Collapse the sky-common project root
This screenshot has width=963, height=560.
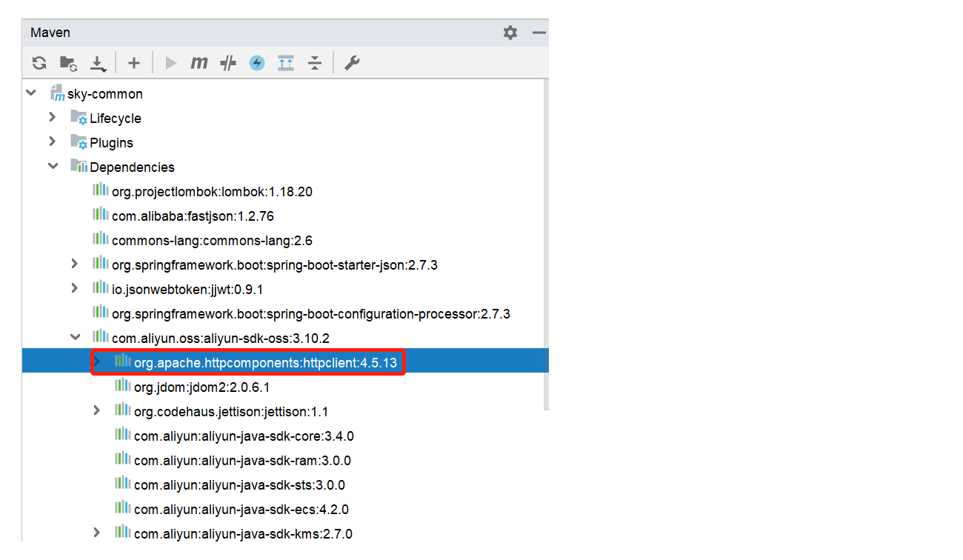(30, 93)
